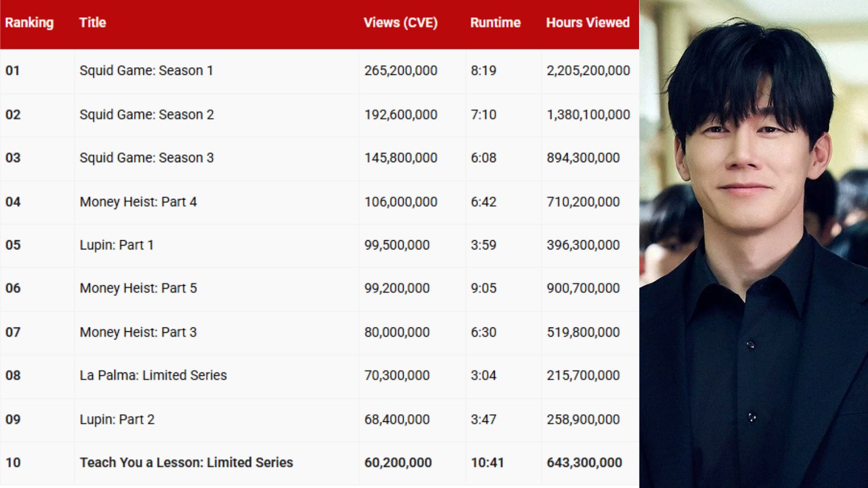Image resolution: width=868 pixels, height=488 pixels.
Task: Click the views value 99,500,000
Action: point(397,245)
